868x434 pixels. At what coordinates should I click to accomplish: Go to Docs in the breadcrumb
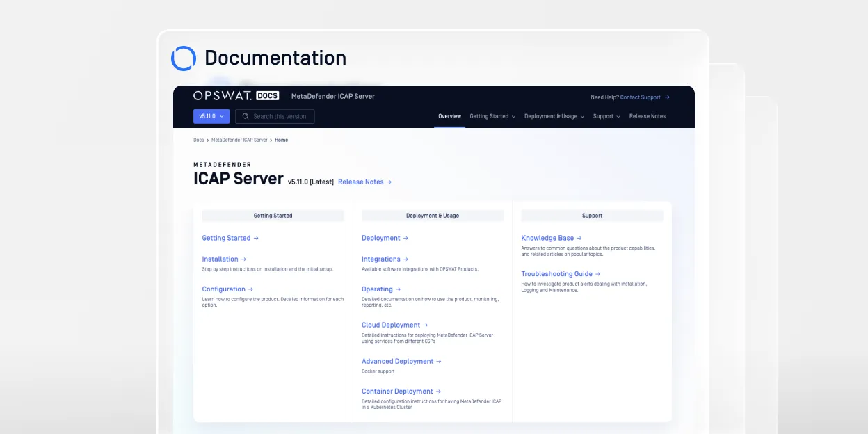coord(199,140)
